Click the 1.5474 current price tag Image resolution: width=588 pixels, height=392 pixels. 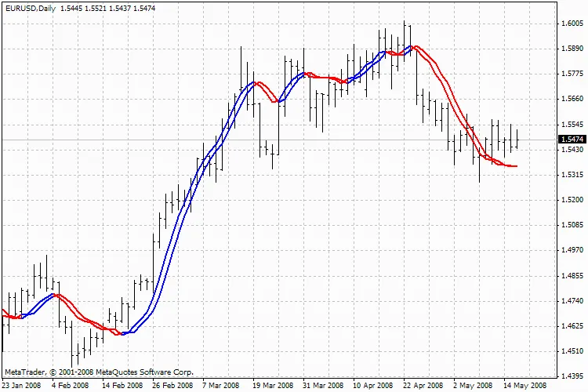[572, 140]
